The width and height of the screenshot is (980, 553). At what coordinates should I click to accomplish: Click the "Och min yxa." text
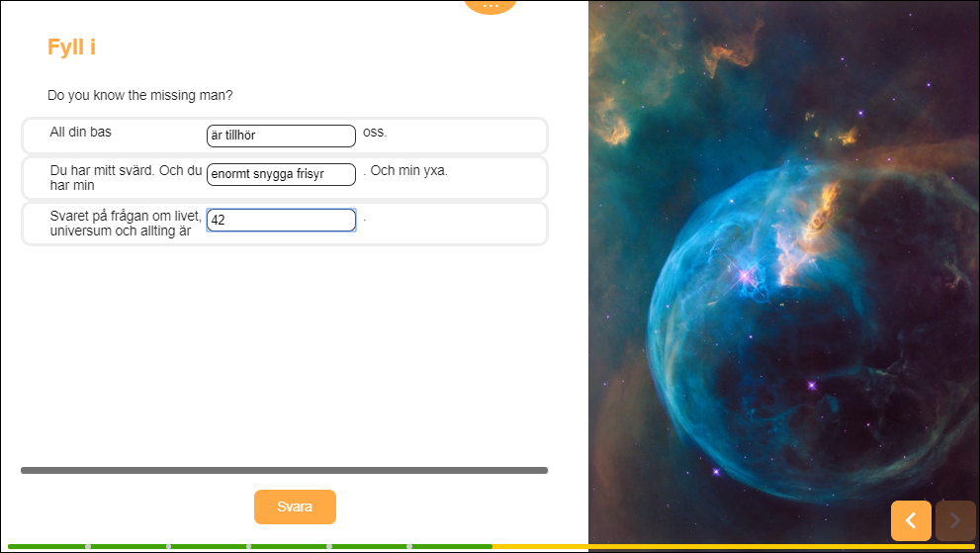408,170
